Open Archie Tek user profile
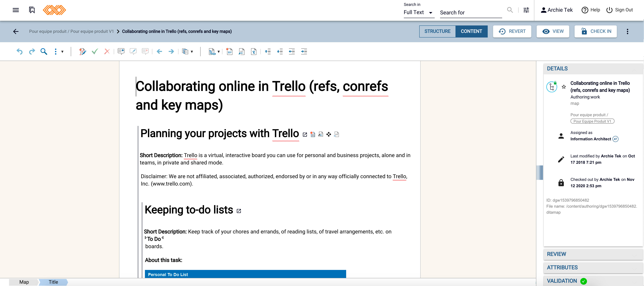644x286 pixels. click(x=556, y=10)
